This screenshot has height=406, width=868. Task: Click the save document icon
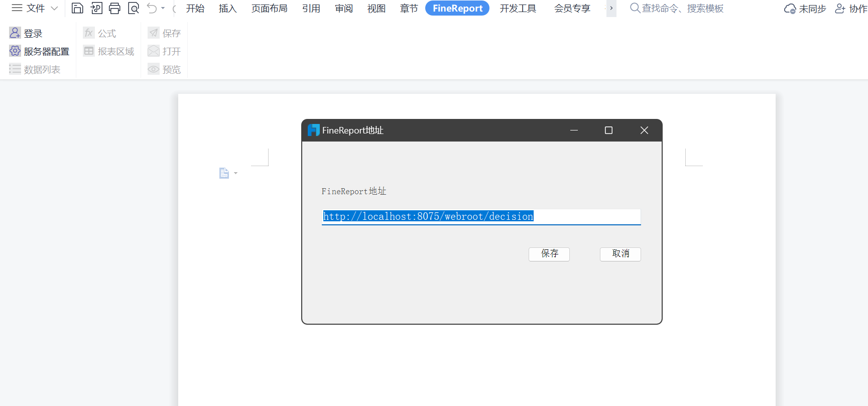point(77,8)
